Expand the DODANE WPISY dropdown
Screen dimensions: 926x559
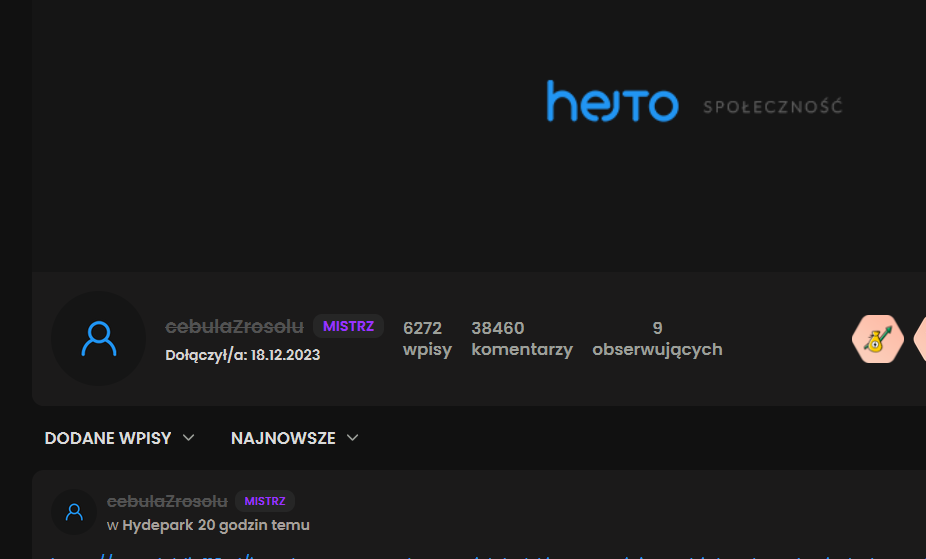(108, 438)
